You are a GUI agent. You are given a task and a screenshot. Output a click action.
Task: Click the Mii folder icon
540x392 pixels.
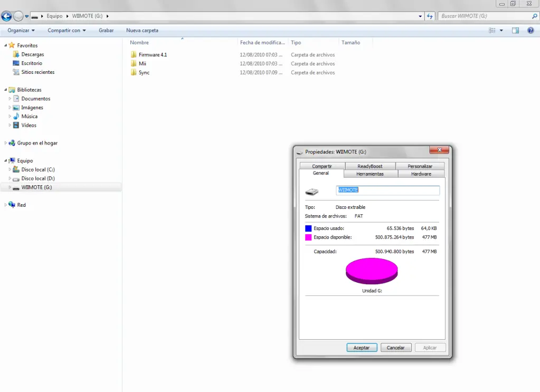tap(134, 63)
